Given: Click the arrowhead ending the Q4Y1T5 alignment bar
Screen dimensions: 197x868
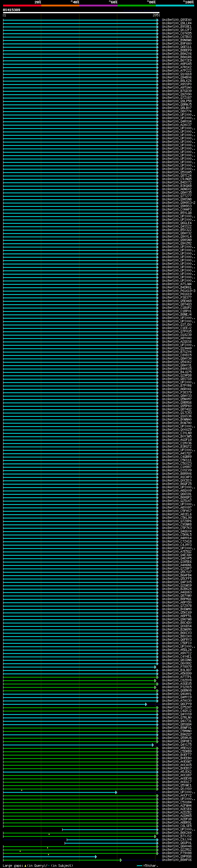Looking at the screenshot, I should tap(153, 745).
